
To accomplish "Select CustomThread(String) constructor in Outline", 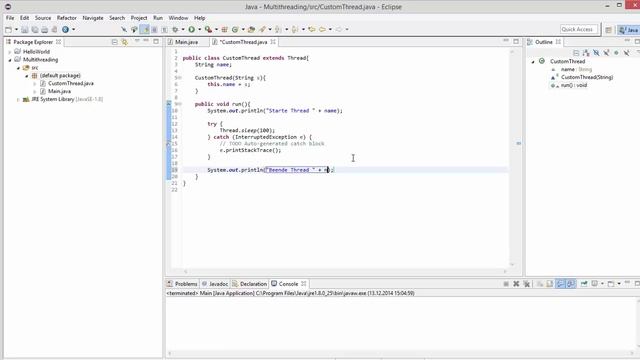I will click(x=587, y=77).
